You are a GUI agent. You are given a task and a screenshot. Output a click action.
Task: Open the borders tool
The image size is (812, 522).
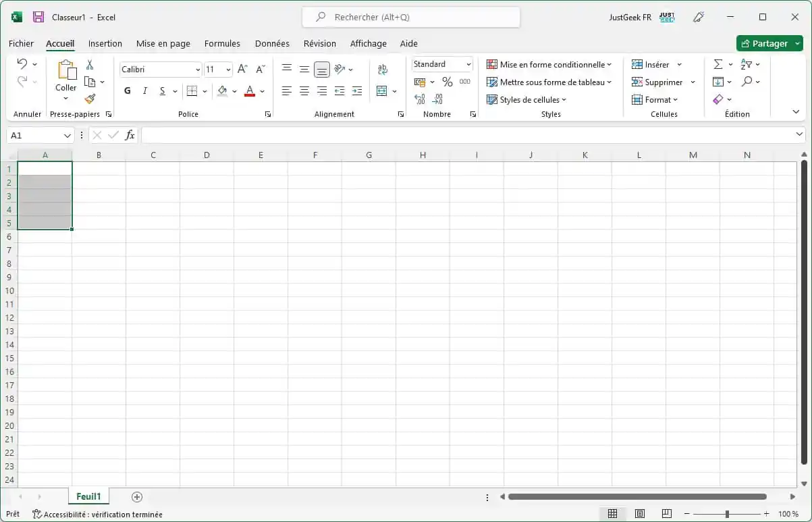coord(192,90)
